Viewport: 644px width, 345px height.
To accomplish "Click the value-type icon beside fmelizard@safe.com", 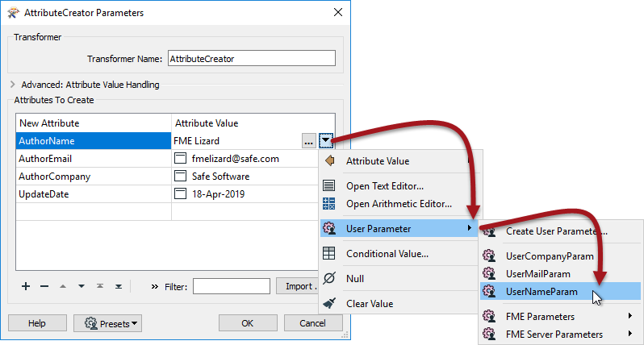I will coord(180,158).
